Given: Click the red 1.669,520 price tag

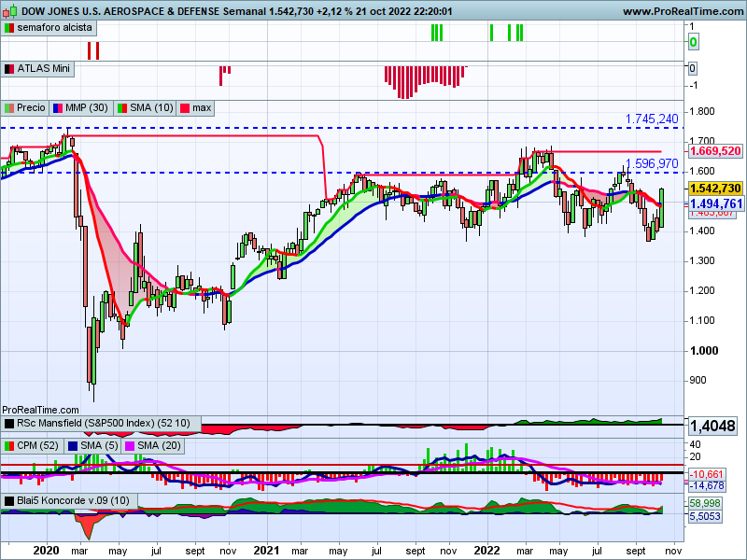Looking at the screenshot, I should pos(715,151).
